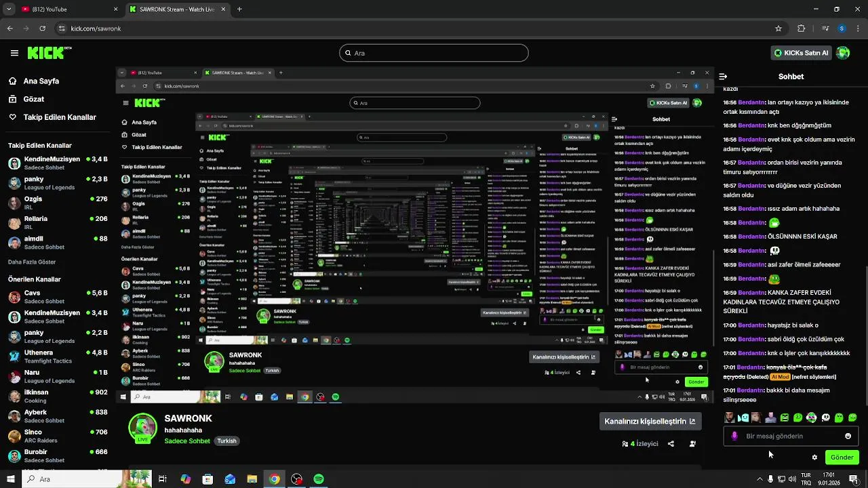
Task: Expand Daha Fazla Göster in sidebar
Action: 32,262
